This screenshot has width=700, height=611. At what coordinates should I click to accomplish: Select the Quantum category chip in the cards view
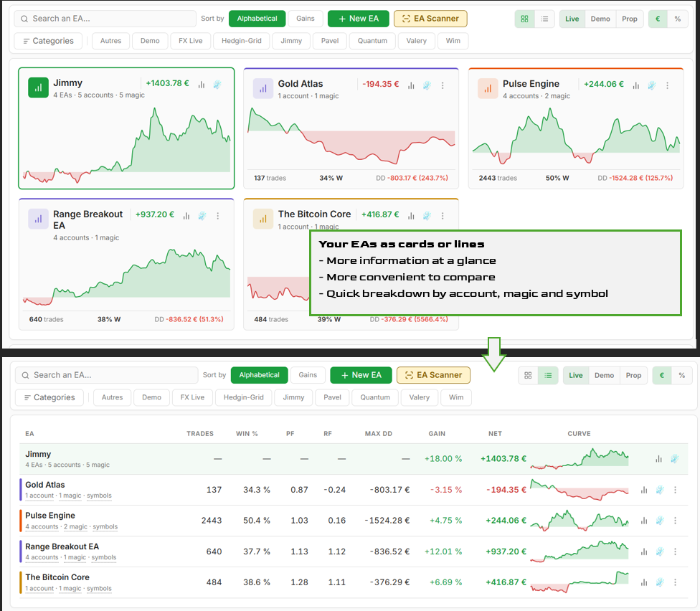click(372, 41)
